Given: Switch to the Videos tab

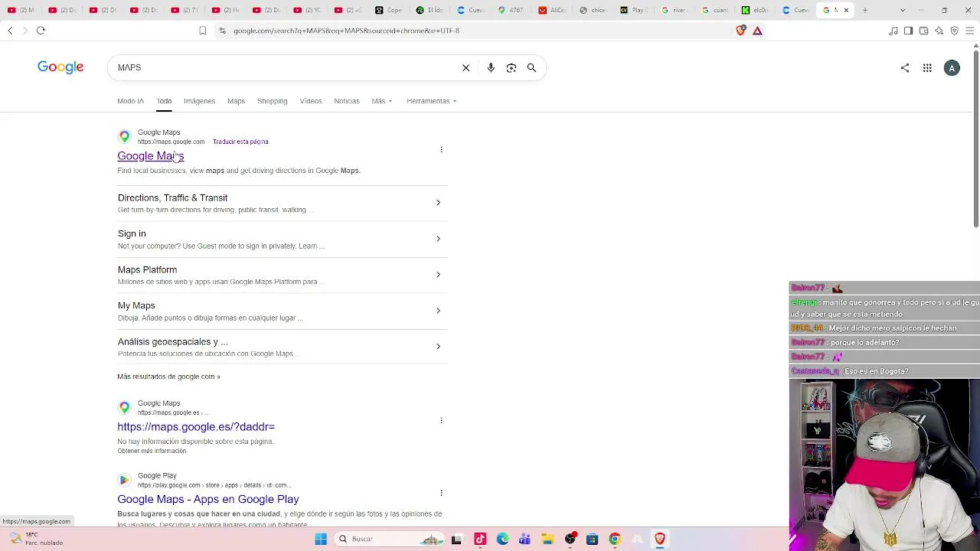Looking at the screenshot, I should coord(311,101).
